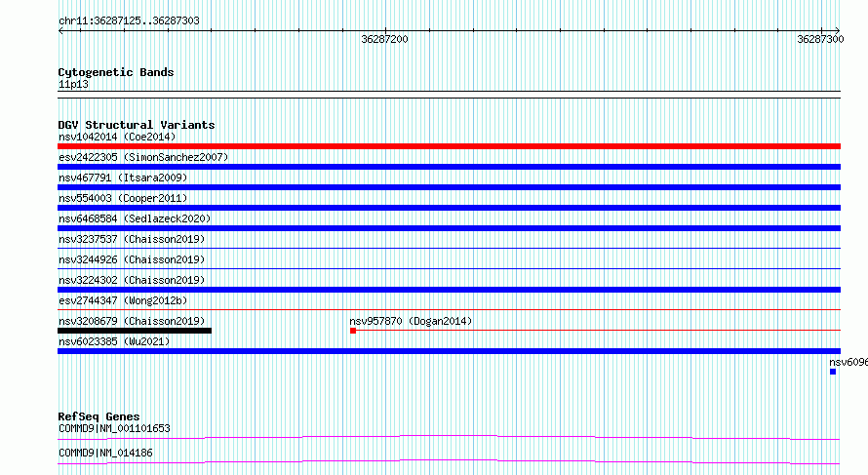This screenshot has height=475, width=868.
Task: Click the nsv3237537 (Chaisson2019) label
Action: [x=132, y=239]
